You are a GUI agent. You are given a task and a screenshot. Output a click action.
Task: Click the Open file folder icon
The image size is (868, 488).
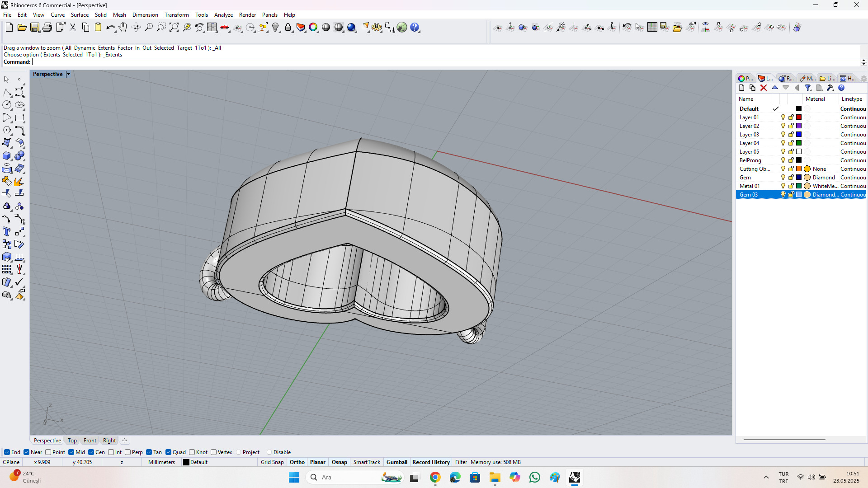pyautogui.click(x=22, y=28)
